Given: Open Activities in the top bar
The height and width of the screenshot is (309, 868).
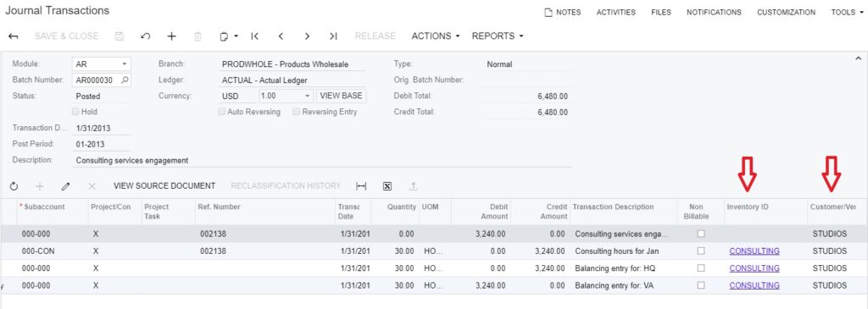Looking at the screenshot, I should pyautogui.click(x=616, y=12).
